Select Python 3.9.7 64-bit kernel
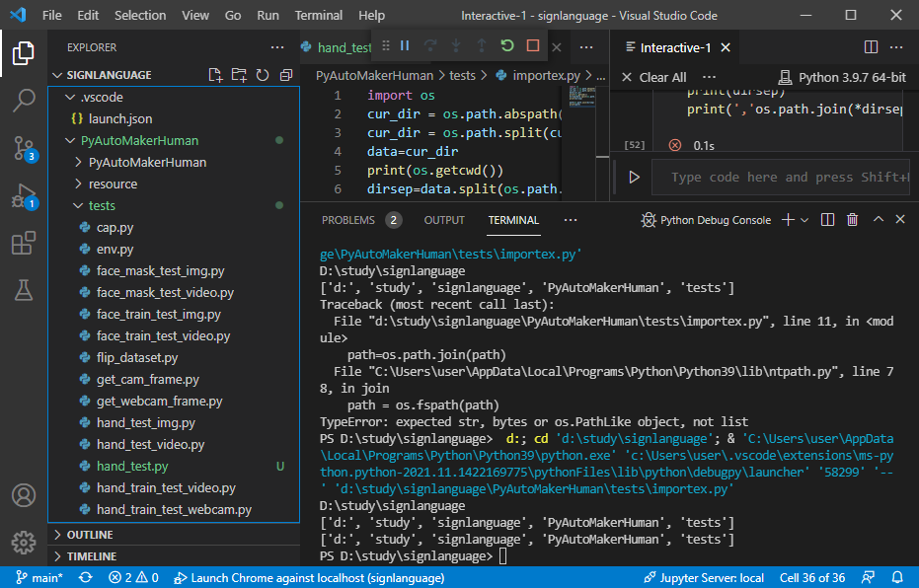This screenshot has height=588, width=919. pos(842,77)
